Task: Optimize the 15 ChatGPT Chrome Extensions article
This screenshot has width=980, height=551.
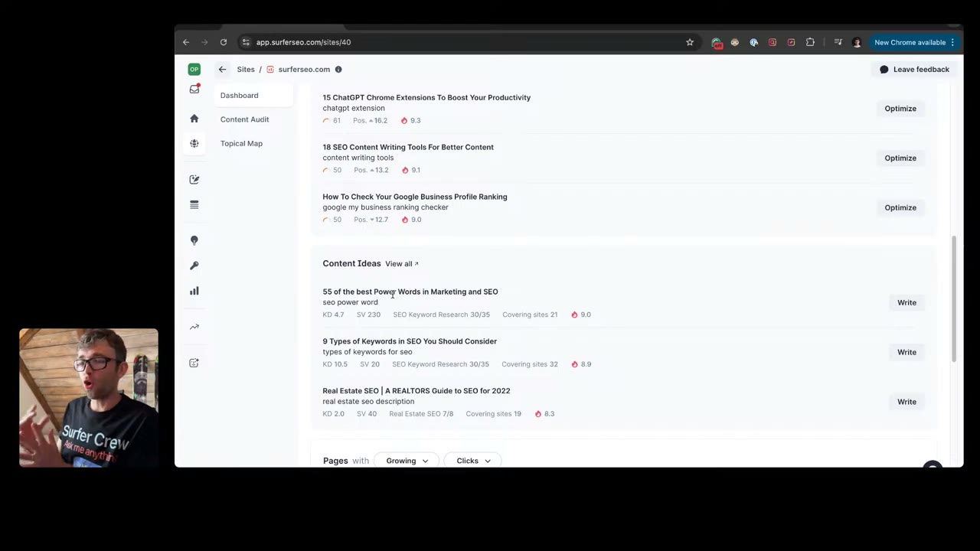Action: pos(900,109)
